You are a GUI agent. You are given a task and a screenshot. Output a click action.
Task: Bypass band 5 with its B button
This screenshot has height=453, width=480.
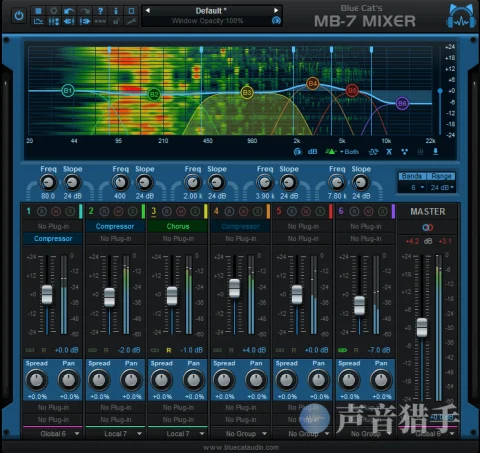click(292, 211)
